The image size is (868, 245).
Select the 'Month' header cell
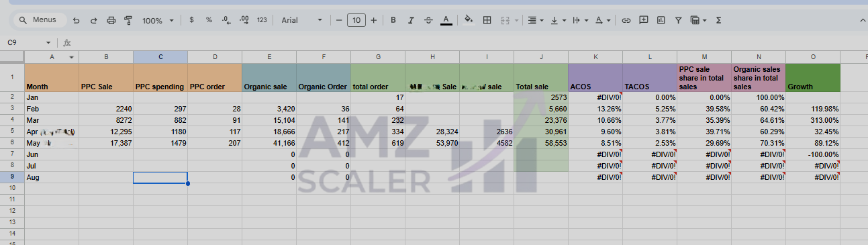tap(52, 78)
